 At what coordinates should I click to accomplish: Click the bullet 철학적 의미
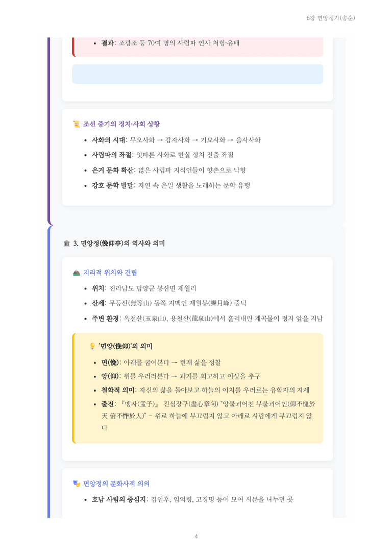pyautogui.click(x=205, y=390)
